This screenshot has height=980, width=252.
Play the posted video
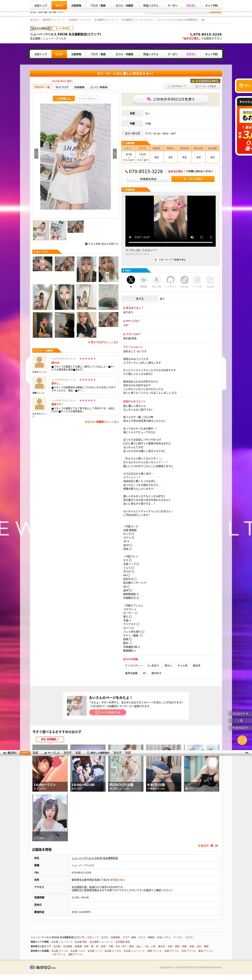coord(130,237)
